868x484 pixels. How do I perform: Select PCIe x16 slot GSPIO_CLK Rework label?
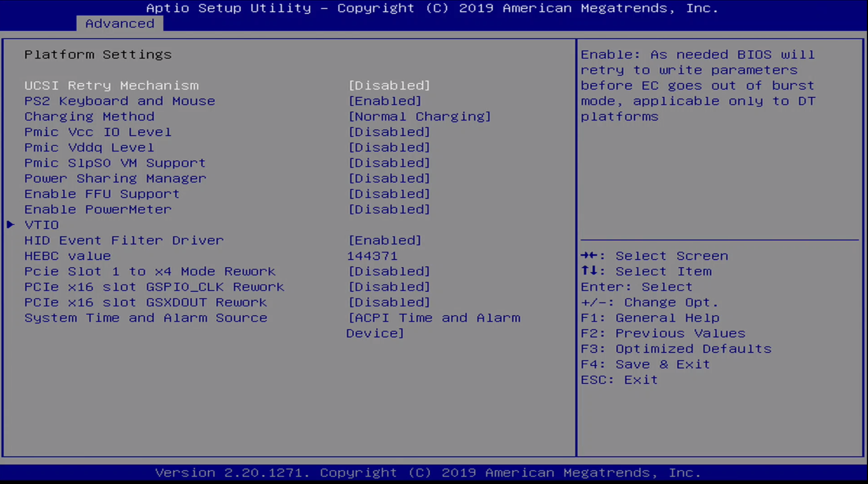154,287
